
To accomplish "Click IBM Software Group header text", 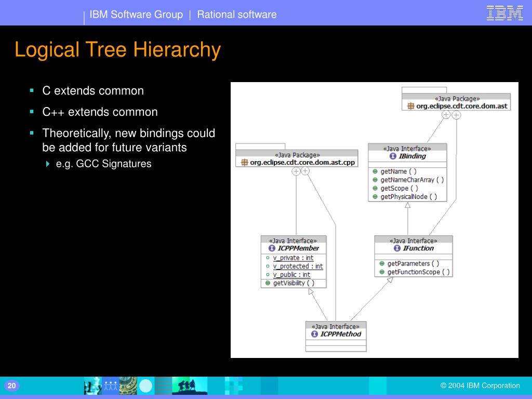I will pyautogui.click(x=136, y=15).
